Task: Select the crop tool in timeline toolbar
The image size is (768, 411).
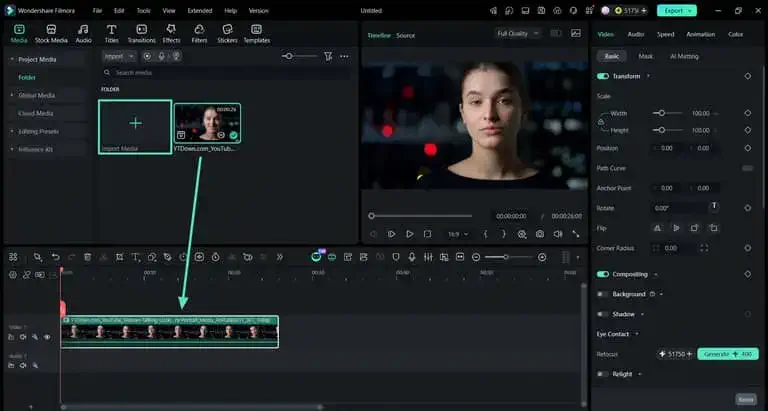Action: [x=120, y=257]
